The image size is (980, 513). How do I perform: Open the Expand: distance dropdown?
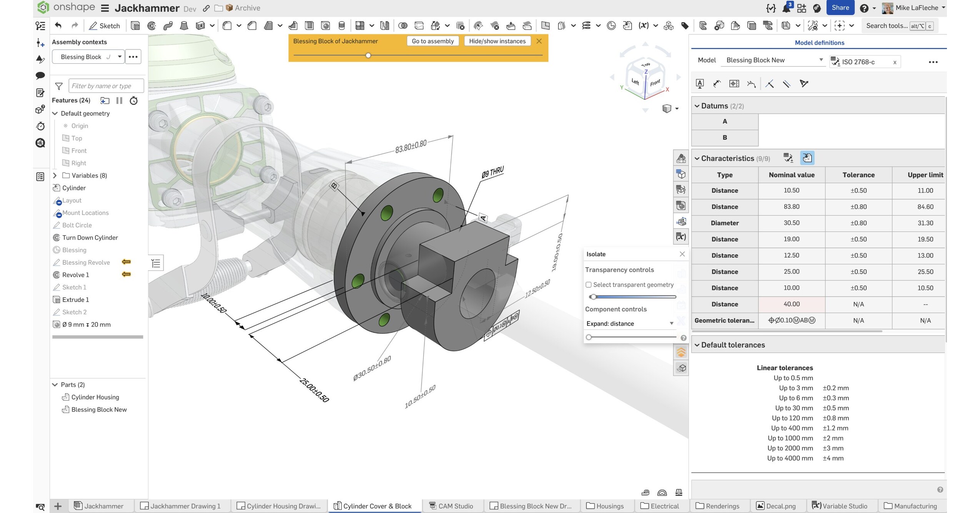630,324
